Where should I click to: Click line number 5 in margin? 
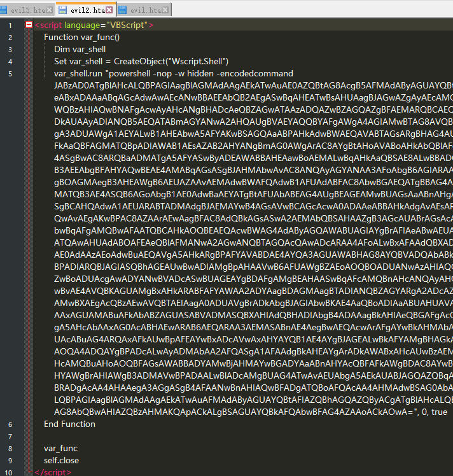pyautogui.click(x=10, y=74)
